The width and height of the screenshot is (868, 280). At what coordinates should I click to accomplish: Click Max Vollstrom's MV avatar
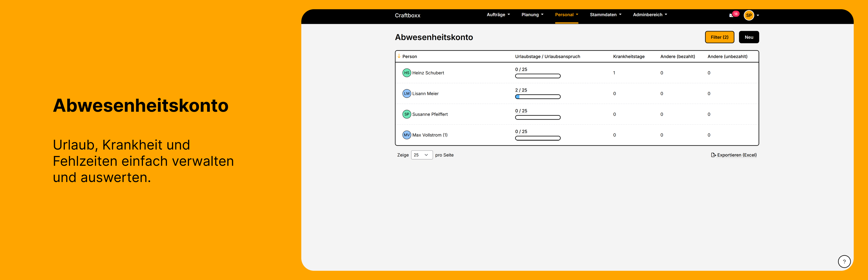point(406,135)
